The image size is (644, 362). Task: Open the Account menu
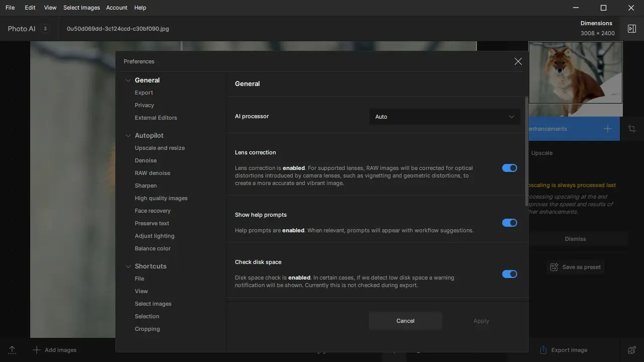(117, 8)
